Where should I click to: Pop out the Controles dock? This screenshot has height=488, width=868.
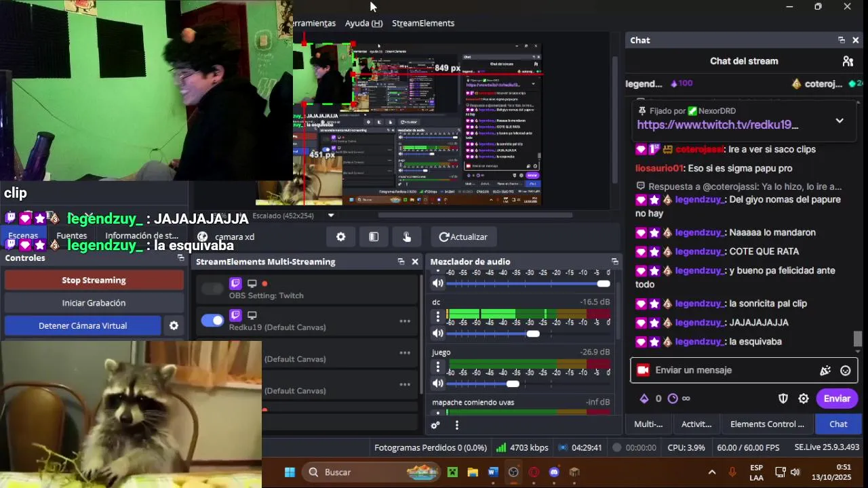[181, 258]
